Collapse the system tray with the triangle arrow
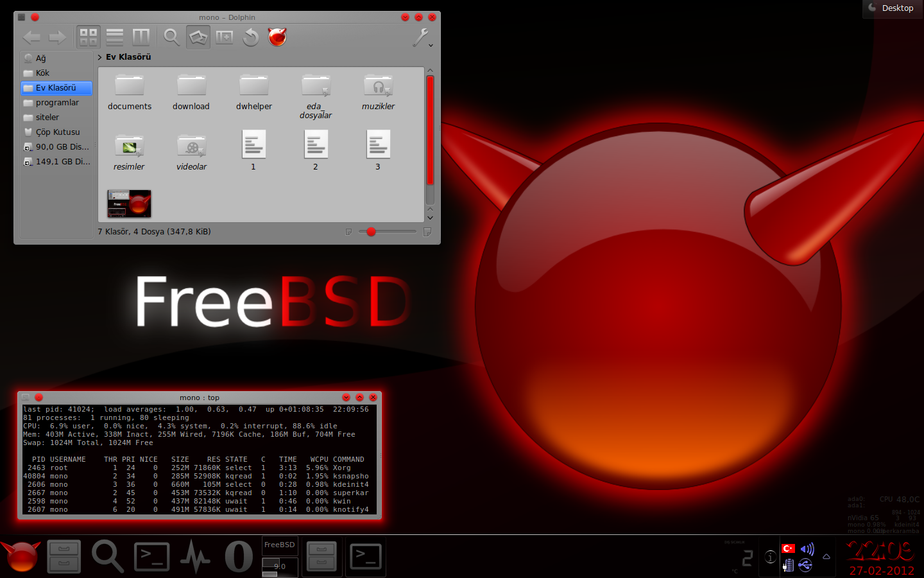Screen dimensions: 924x578 coord(826,557)
